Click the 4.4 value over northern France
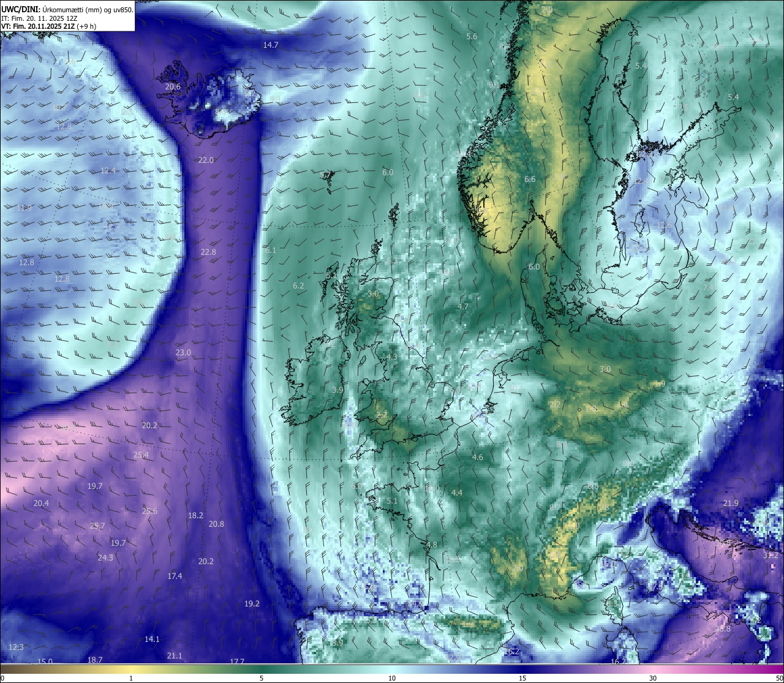Image resolution: width=784 pixels, height=683 pixels. 457,493
